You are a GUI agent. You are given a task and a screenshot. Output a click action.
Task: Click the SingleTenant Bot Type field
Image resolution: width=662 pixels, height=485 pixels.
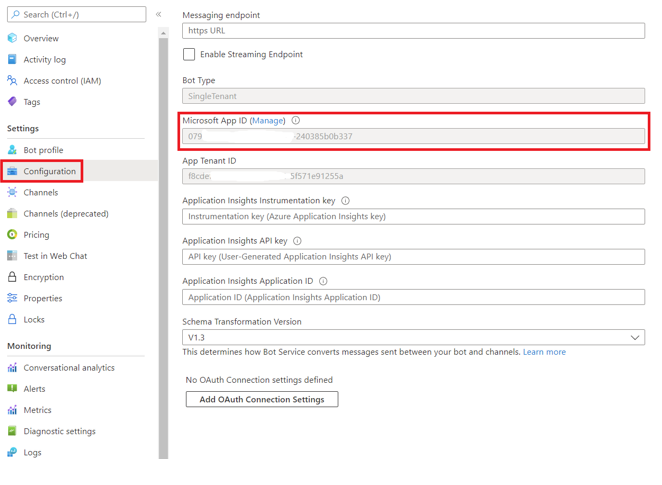pos(413,96)
